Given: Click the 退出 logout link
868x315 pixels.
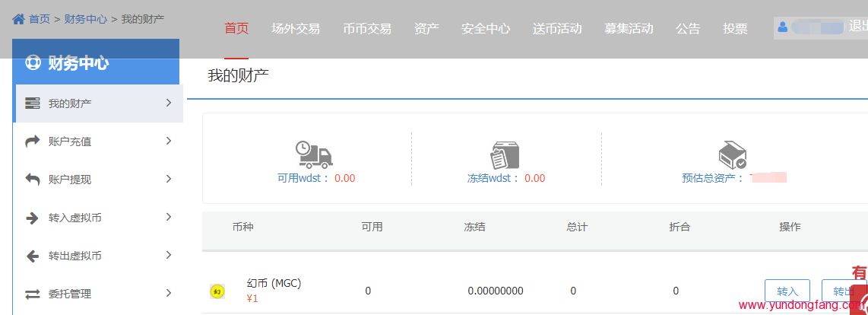Looking at the screenshot, I should tap(857, 27).
